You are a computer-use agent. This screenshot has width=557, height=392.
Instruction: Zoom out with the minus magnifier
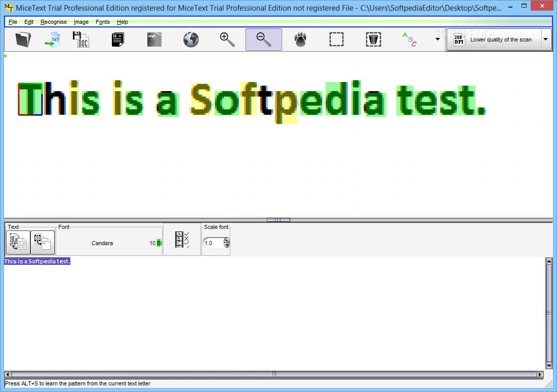[x=264, y=40]
